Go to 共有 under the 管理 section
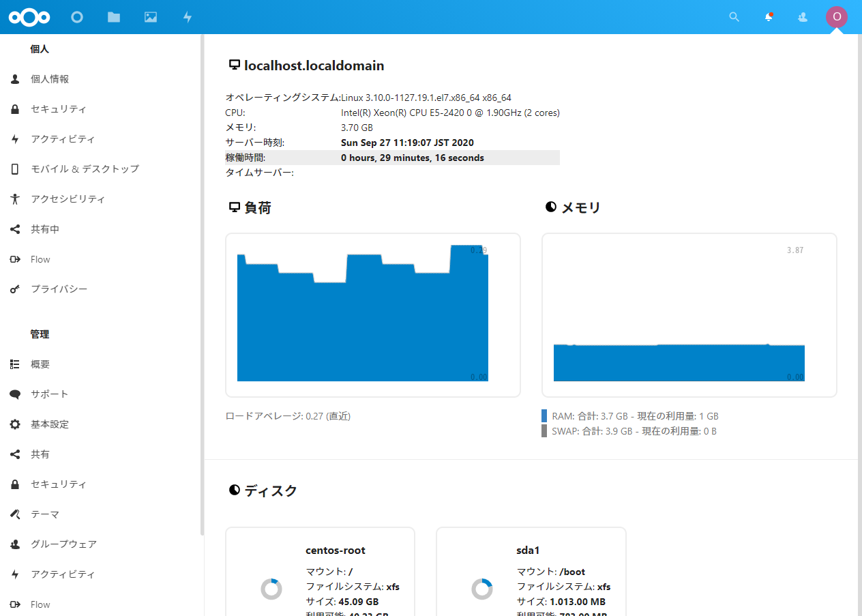The width and height of the screenshot is (862, 616). coord(40,454)
